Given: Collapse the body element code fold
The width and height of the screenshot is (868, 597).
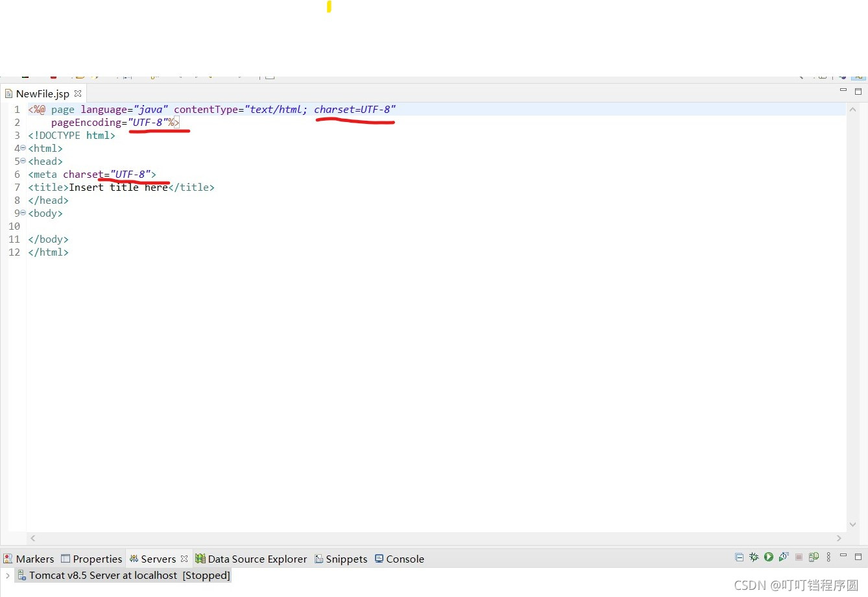Looking at the screenshot, I should tap(22, 213).
